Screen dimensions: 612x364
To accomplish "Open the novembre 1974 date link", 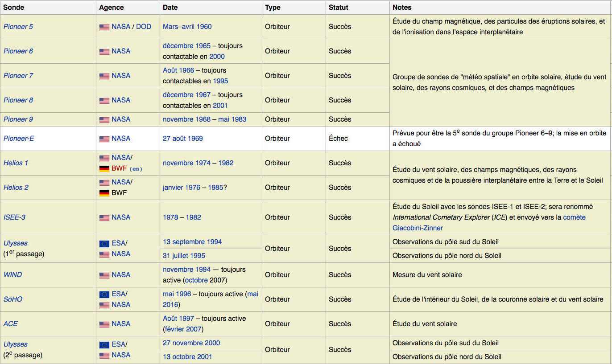I will [187, 163].
